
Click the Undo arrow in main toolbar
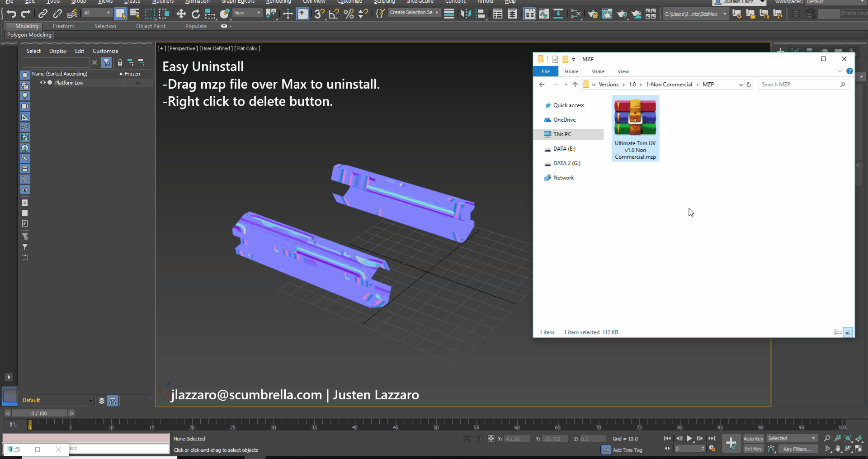(11, 14)
